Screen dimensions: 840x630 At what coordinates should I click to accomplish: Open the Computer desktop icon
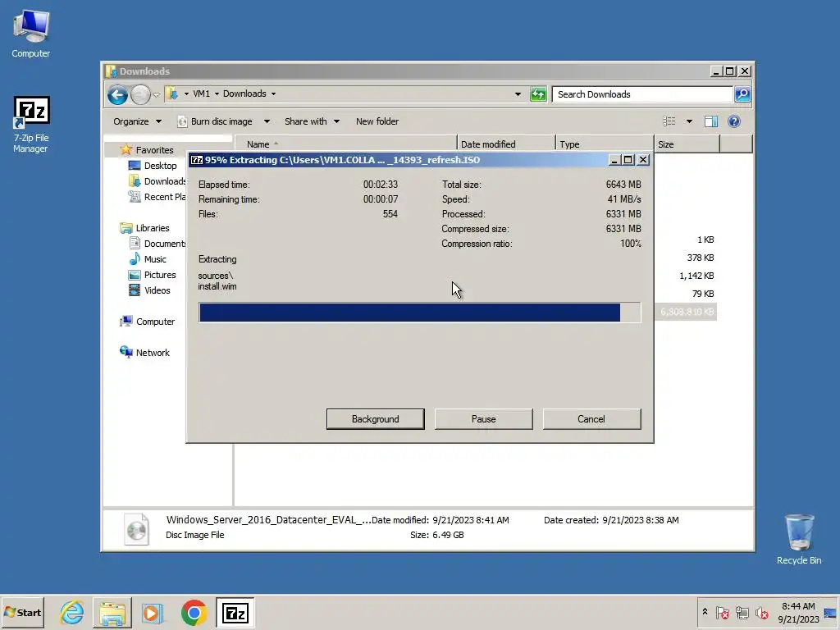point(31,33)
